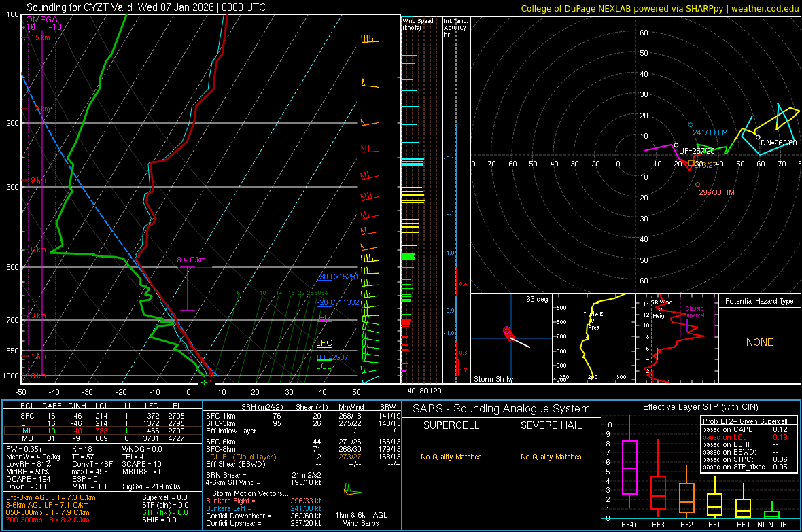Click the SARS Sounding Analogue System header
Image resolution: width=802 pixels, height=532 pixels.
click(x=502, y=409)
